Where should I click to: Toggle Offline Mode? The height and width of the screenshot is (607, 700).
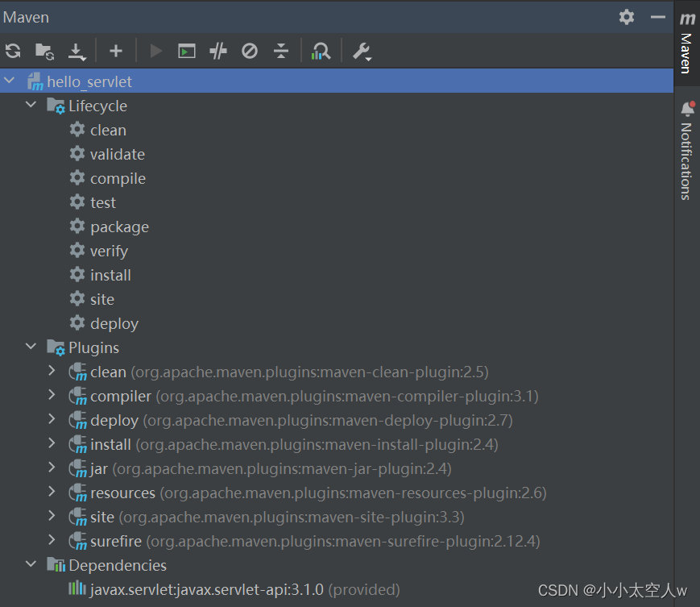click(x=249, y=51)
